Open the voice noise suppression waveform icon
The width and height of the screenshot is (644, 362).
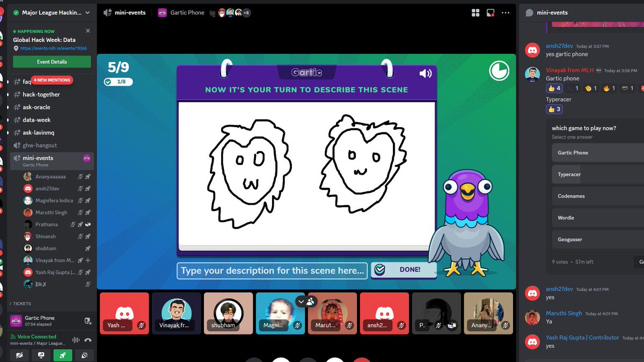pos(76,340)
